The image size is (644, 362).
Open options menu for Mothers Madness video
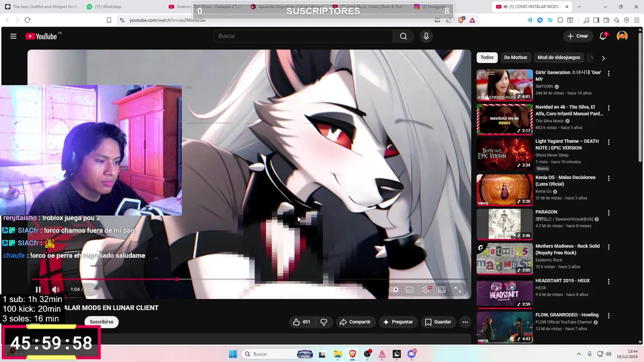point(609,247)
